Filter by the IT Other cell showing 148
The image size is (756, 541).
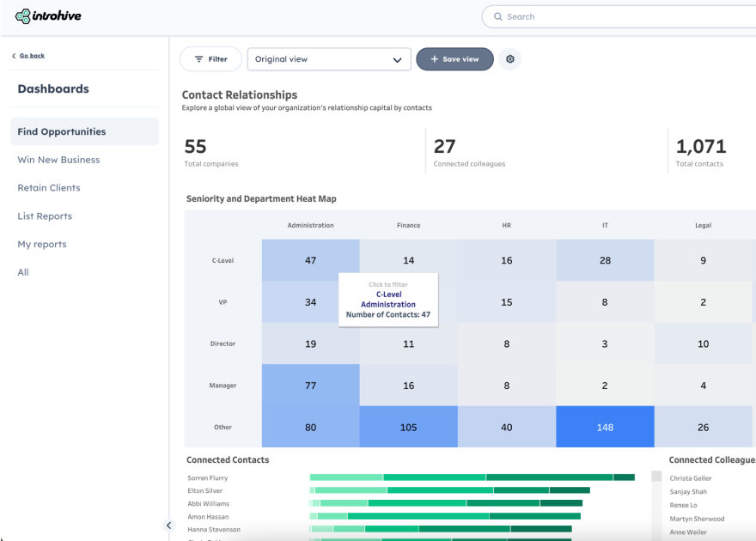coord(605,427)
